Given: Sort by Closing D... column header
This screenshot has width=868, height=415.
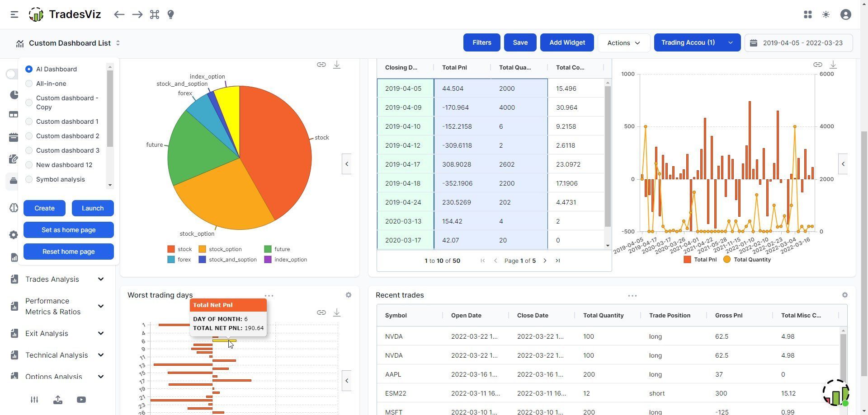Looking at the screenshot, I should tap(401, 67).
